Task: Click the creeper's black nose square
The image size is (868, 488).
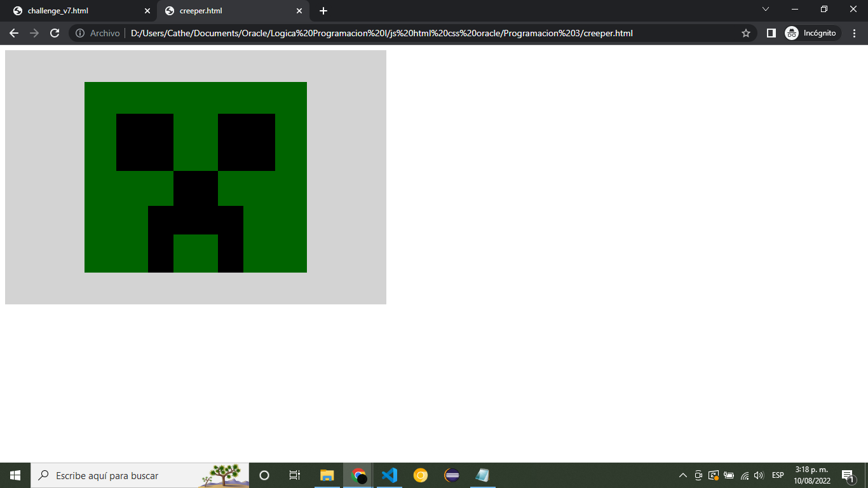Action: [196, 188]
